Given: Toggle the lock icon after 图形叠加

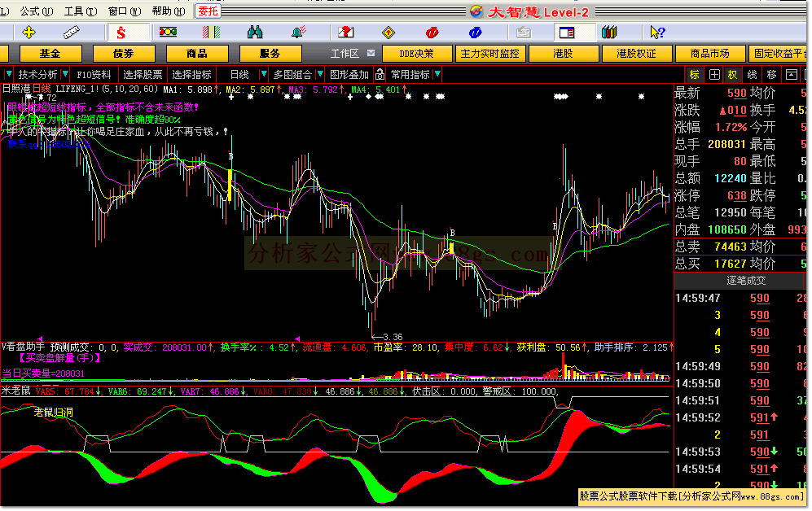Looking at the screenshot, I should [380, 75].
